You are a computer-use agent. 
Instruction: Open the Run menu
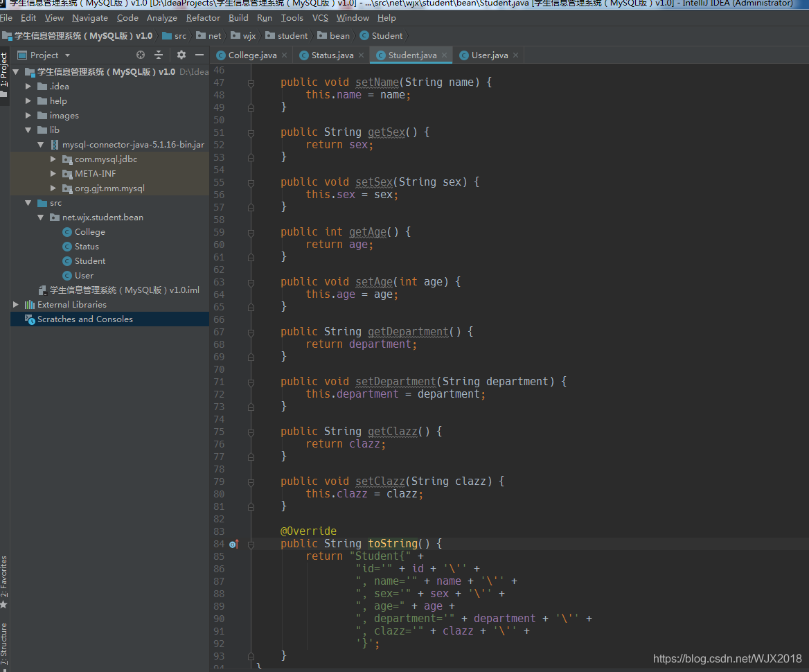tap(265, 18)
